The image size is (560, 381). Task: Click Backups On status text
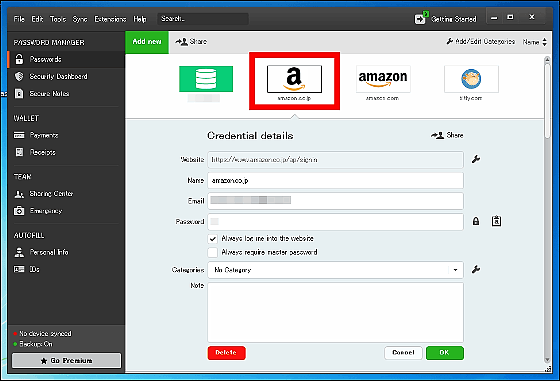(x=36, y=344)
